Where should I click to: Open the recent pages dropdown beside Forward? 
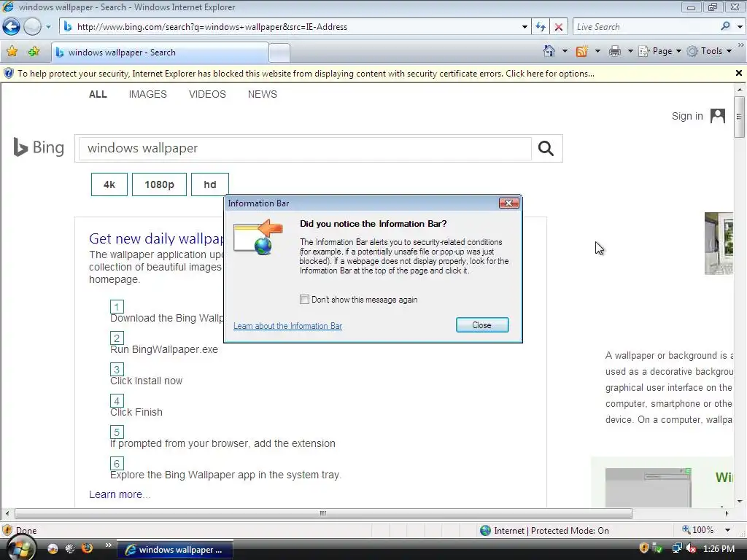(x=48, y=27)
